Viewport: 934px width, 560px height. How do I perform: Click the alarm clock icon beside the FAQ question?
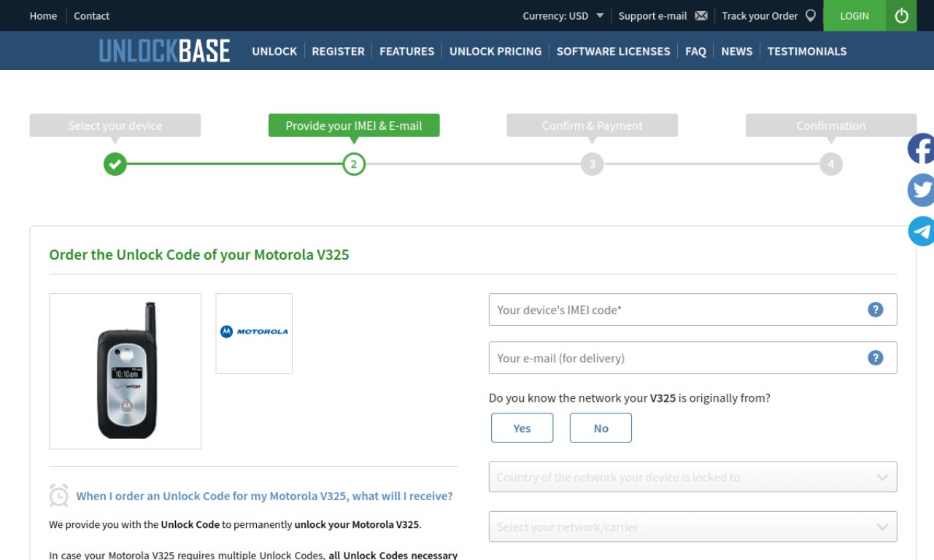(59, 495)
